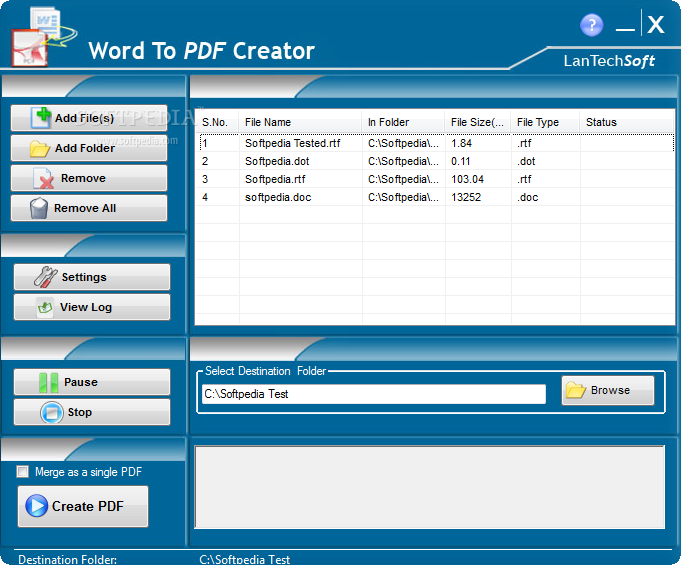
Task: Select the softpedia.doc file row
Action: 436,197
